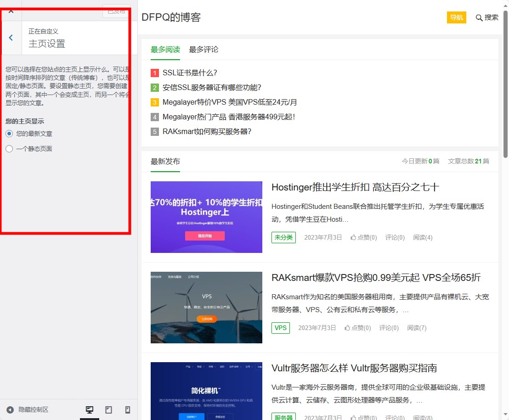Switch to the 最多阅读 tab
Screen dimensions: 509x420
(165, 50)
